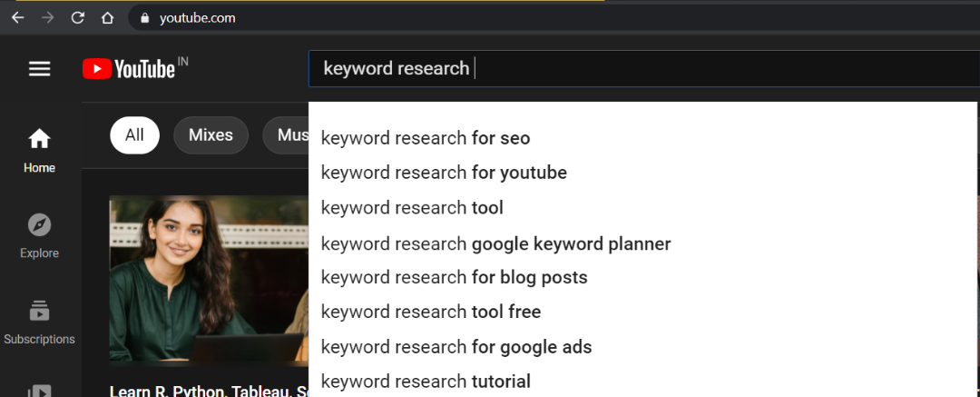
Task: Pick the 'keyword research tool' suggestion
Action: pos(412,208)
